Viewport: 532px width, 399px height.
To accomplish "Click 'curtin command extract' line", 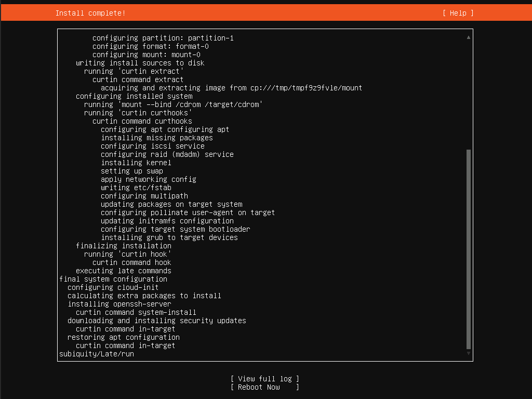I will pyautogui.click(x=138, y=79).
